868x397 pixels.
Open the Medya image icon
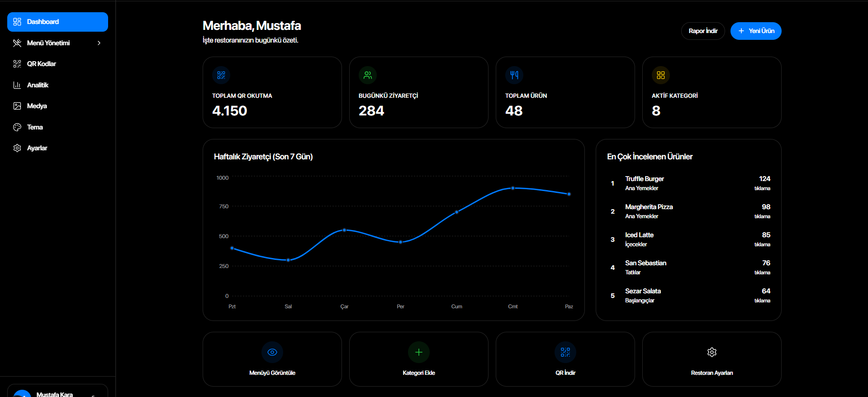click(17, 106)
